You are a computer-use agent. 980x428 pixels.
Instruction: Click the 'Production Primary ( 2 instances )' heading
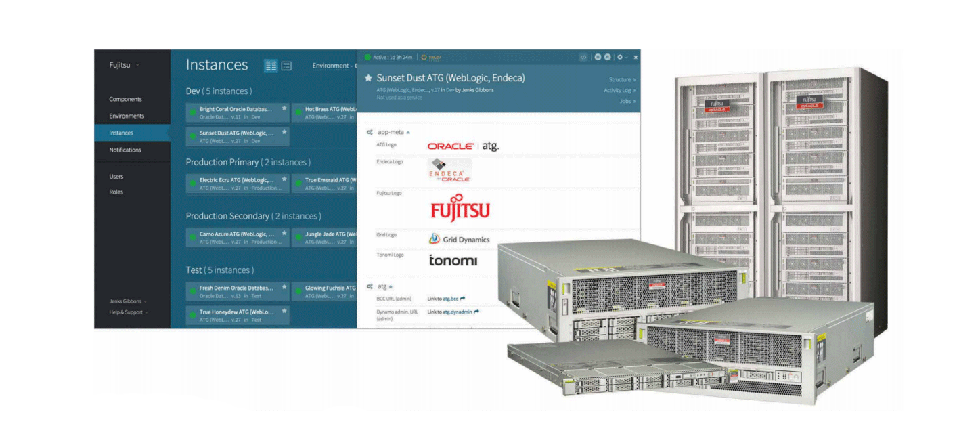pyautogui.click(x=248, y=162)
